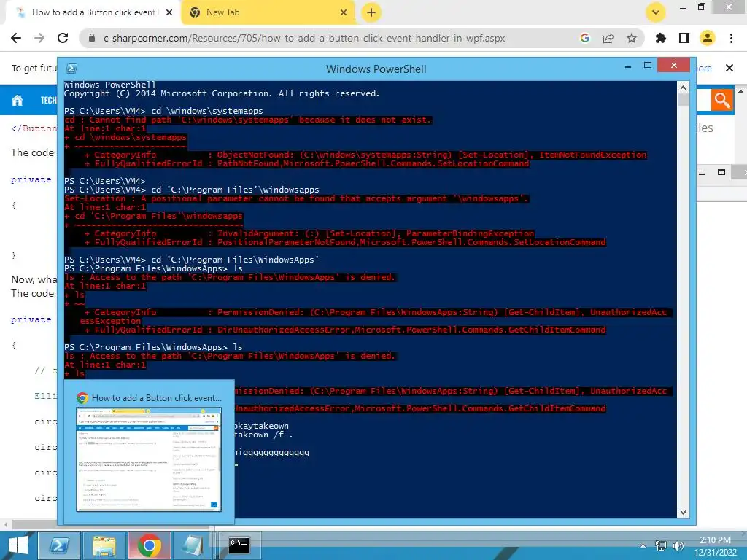Screen dimensions: 747x560
Task: Click the notepad-like taskbar icon
Action: [x=193, y=545]
